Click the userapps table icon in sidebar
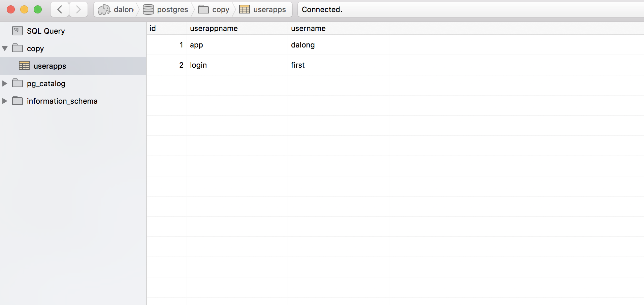 (24, 65)
